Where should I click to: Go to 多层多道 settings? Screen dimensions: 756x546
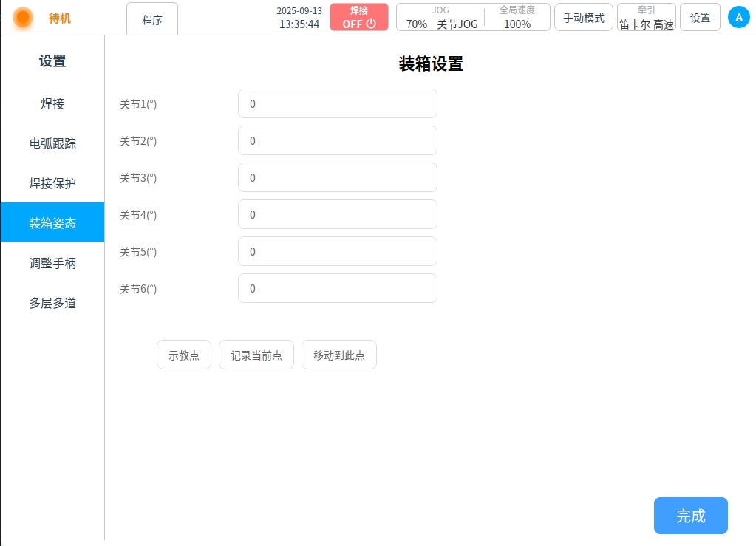click(x=52, y=303)
